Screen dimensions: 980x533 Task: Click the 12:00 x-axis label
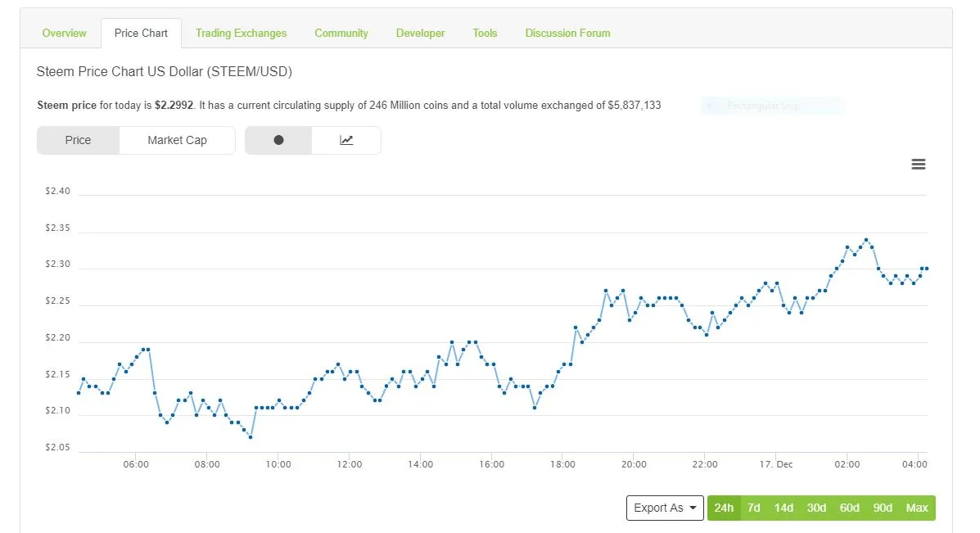coord(350,464)
